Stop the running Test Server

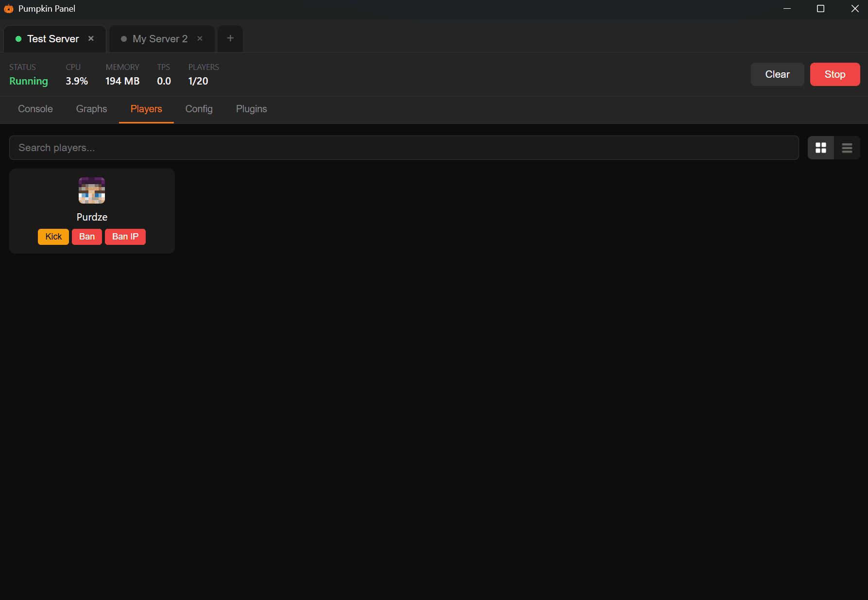point(834,74)
